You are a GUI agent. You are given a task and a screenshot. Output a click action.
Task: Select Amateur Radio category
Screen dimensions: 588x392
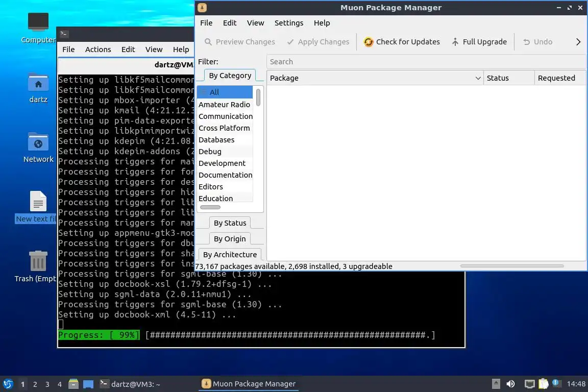click(x=225, y=104)
